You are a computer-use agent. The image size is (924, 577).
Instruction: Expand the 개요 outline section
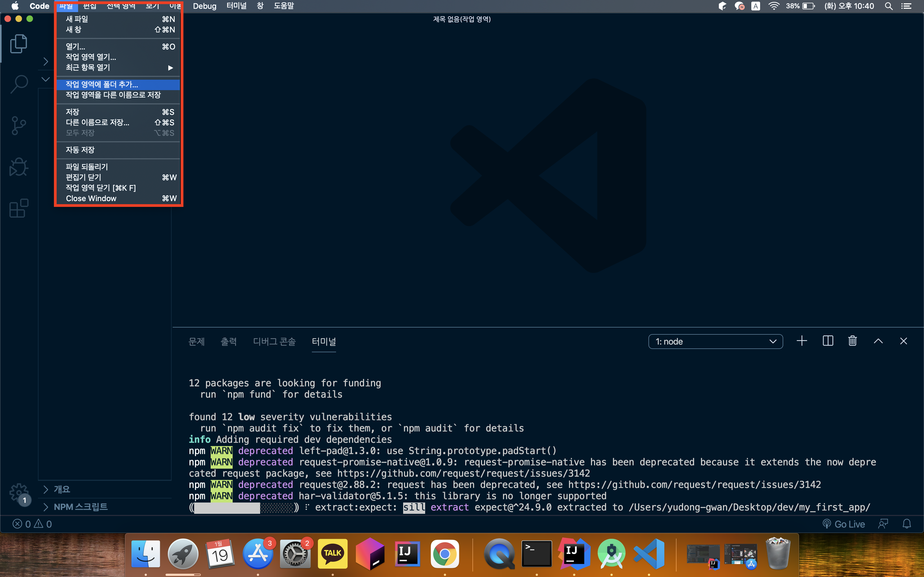[62, 489]
